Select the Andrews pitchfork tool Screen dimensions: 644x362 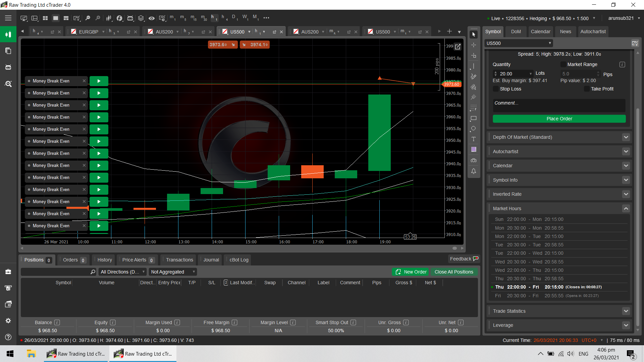click(474, 97)
